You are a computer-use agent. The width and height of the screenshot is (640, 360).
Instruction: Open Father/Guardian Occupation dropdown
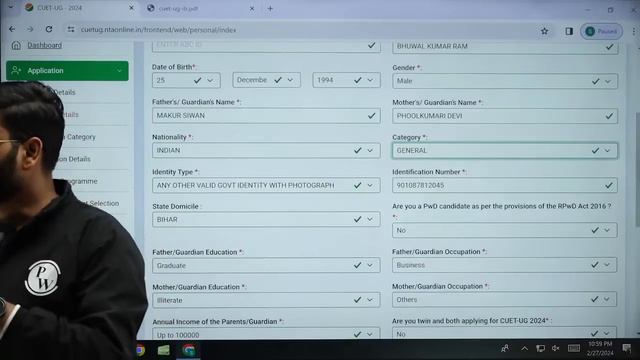(x=505, y=265)
